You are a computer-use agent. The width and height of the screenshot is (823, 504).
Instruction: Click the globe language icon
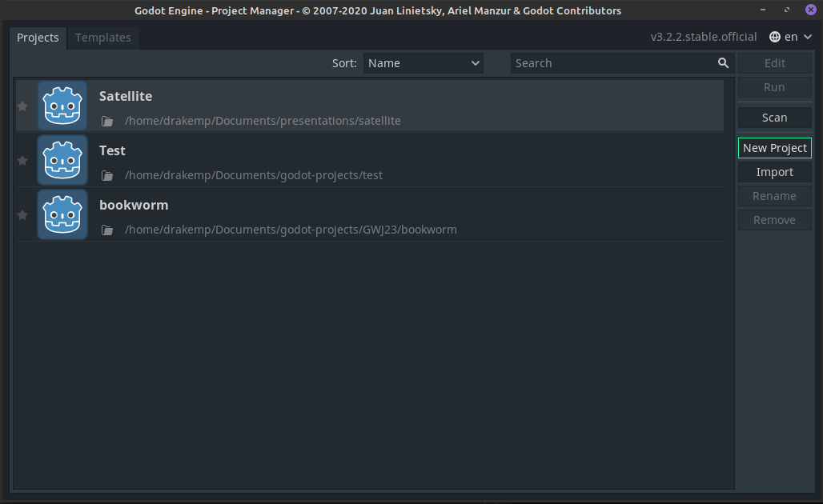point(775,37)
